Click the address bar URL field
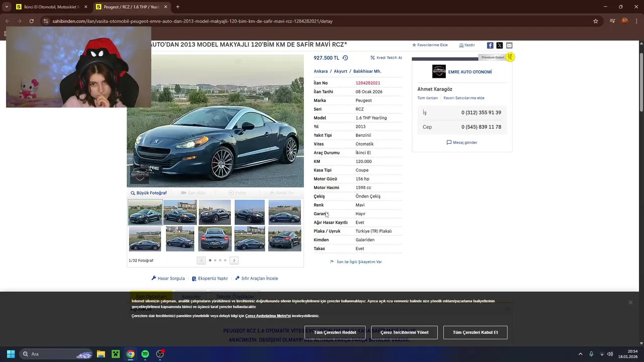Viewport: 644px width, 362px height. (322, 21)
